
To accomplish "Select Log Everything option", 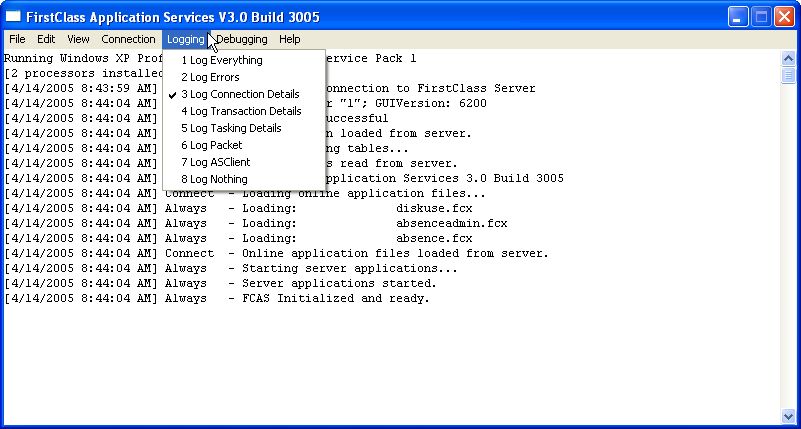I will (x=222, y=60).
